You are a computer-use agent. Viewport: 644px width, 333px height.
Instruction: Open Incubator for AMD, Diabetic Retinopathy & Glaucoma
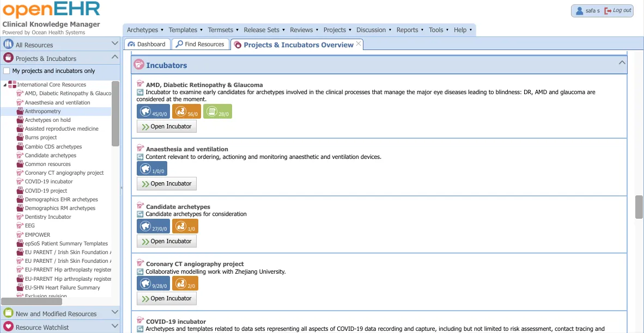tap(167, 127)
